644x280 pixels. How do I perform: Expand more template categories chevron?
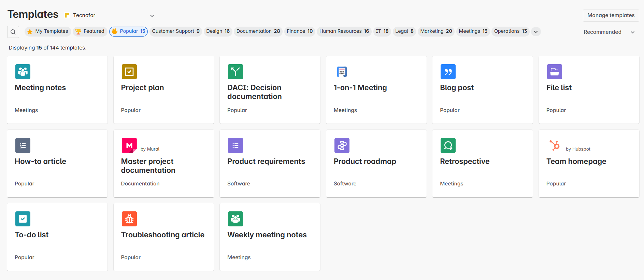[x=536, y=32]
